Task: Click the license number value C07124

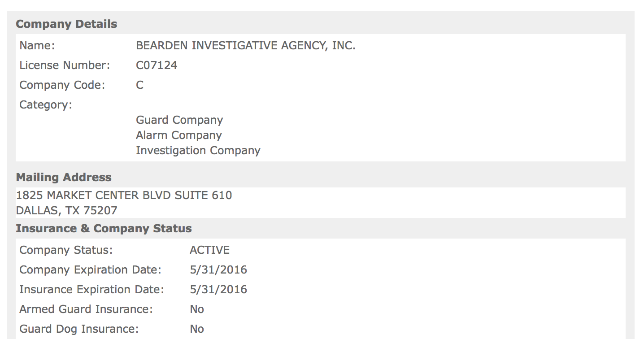Action: click(x=157, y=65)
